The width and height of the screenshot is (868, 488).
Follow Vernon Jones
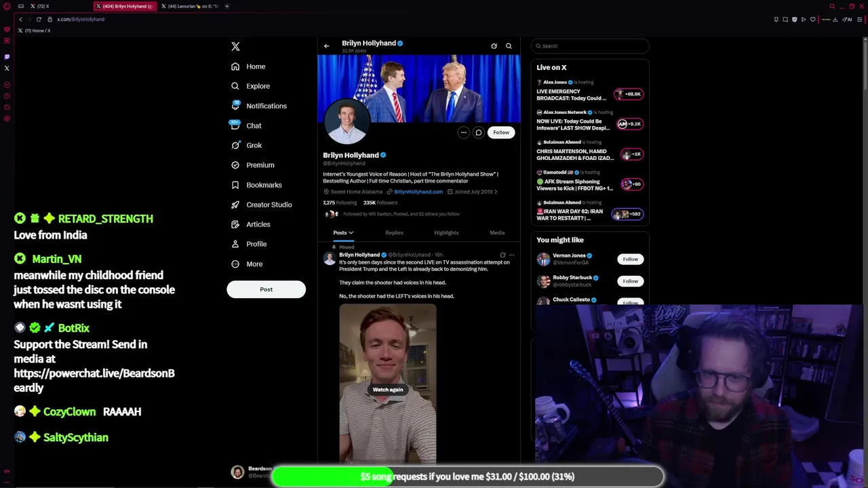(630, 259)
